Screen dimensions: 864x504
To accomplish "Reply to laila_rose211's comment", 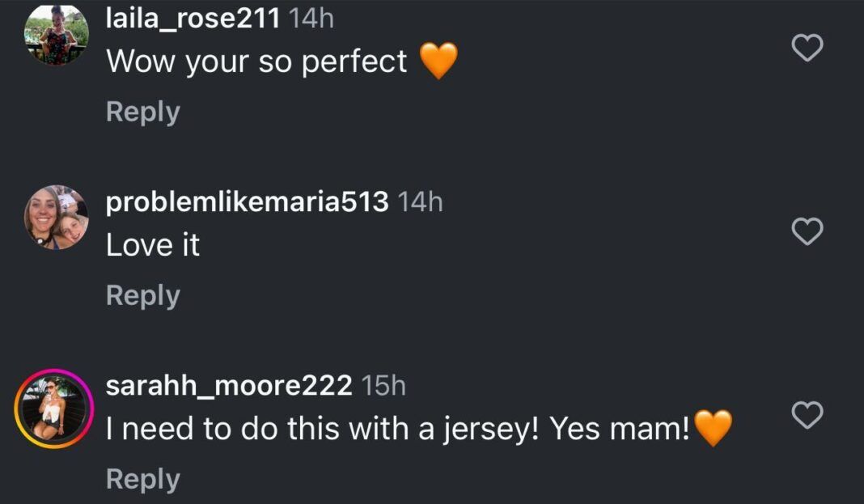I will [142, 112].
